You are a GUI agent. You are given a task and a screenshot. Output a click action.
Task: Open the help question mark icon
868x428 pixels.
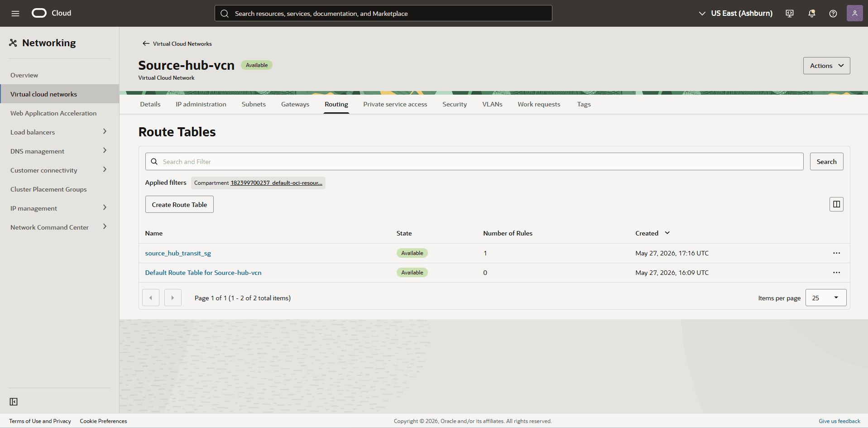833,14
